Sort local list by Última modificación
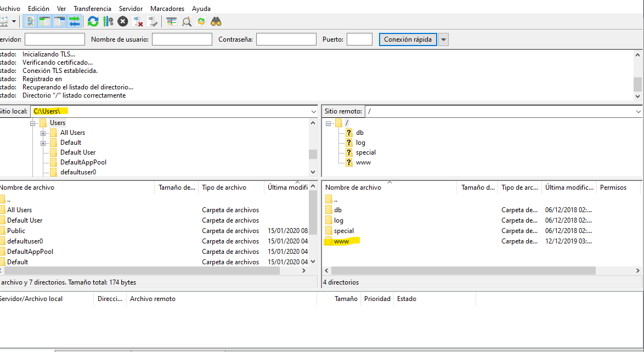Image resolution: width=644 pixels, height=352 pixels. click(286, 188)
